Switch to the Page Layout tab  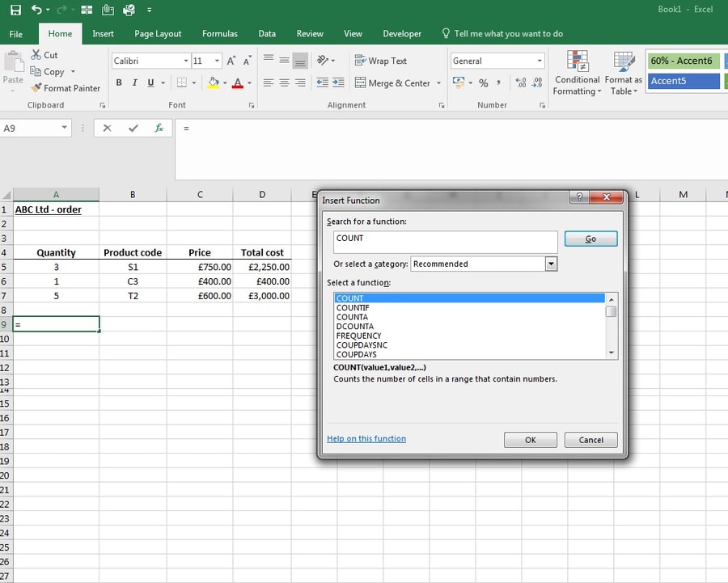click(x=158, y=34)
